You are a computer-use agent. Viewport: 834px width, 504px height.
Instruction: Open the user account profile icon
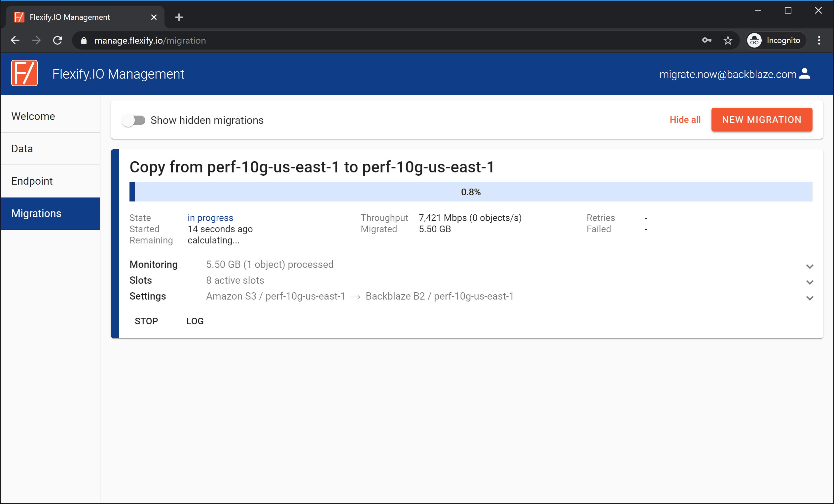point(805,74)
